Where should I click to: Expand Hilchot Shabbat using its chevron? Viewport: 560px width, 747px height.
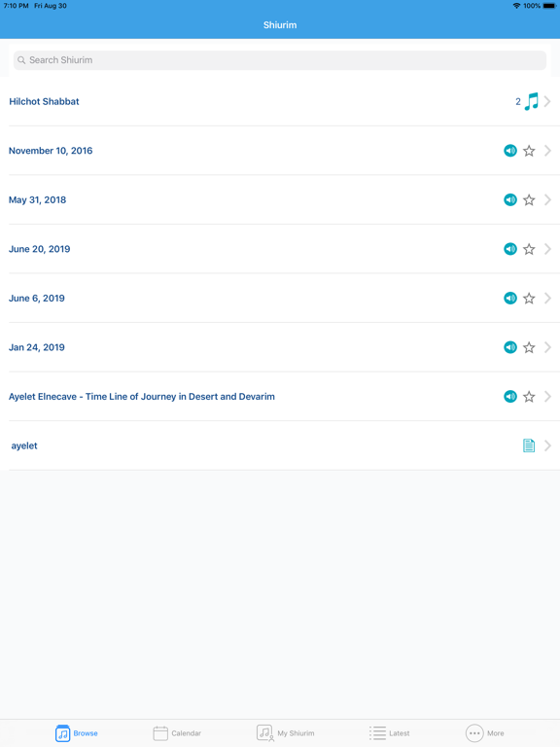pyautogui.click(x=547, y=101)
